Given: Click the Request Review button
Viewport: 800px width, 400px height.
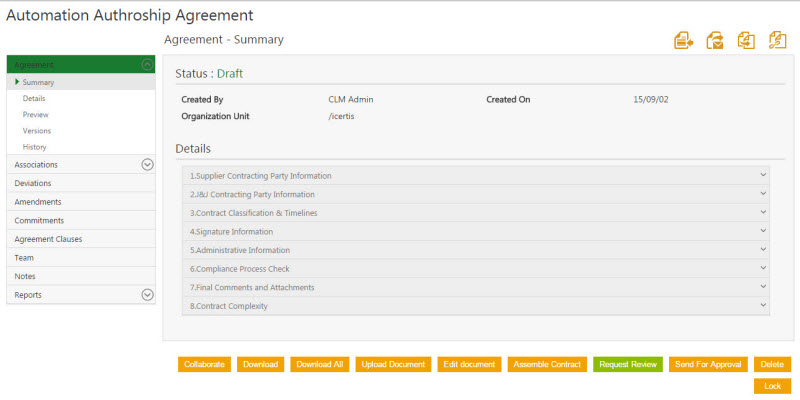Looking at the screenshot, I should pyautogui.click(x=628, y=364).
